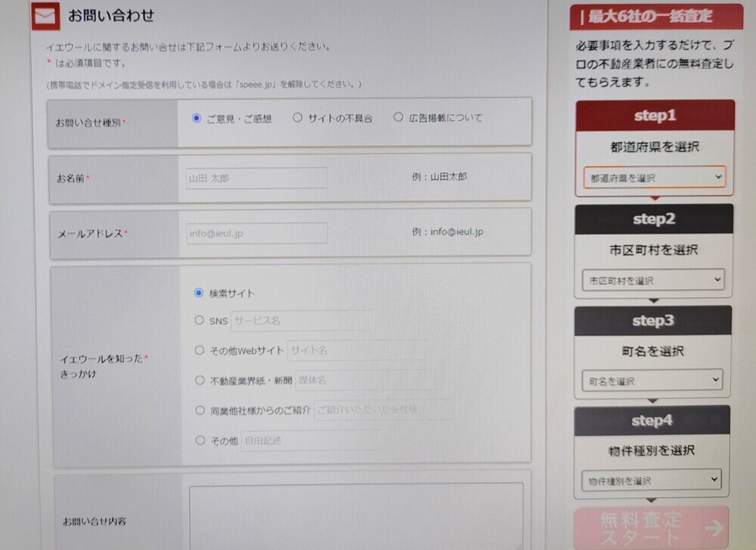
Task: Open the 都道府県を選択 dropdown
Action: tap(654, 178)
